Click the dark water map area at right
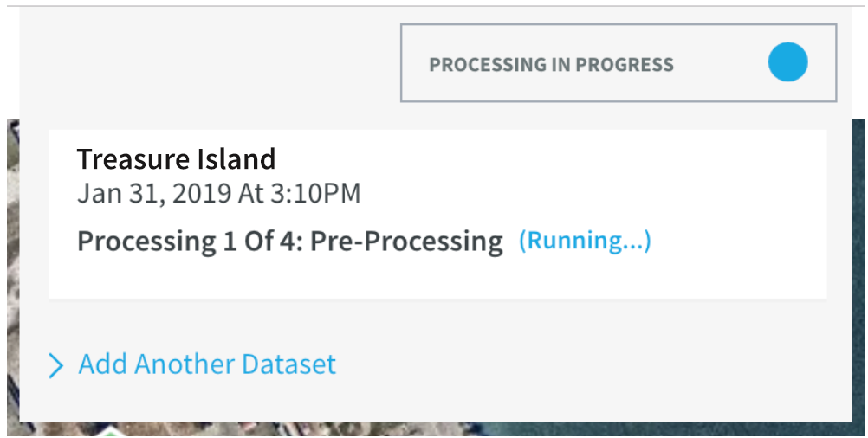 [x=858, y=271]
